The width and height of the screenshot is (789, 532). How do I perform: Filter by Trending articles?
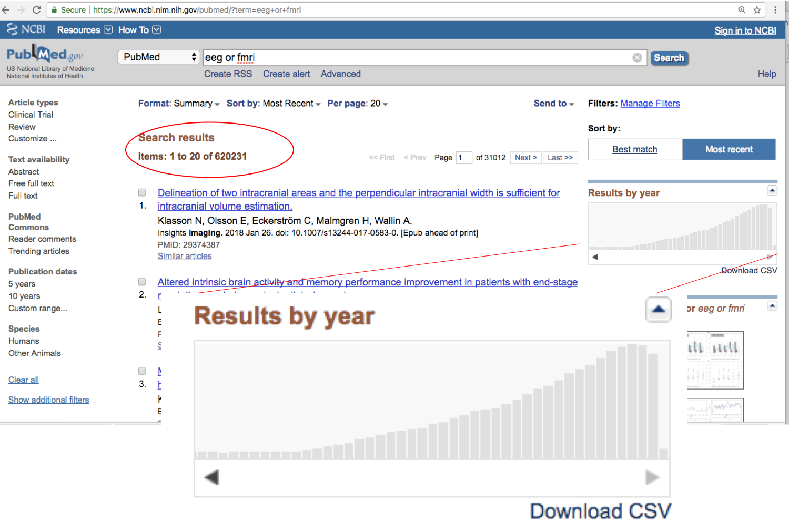39,251
